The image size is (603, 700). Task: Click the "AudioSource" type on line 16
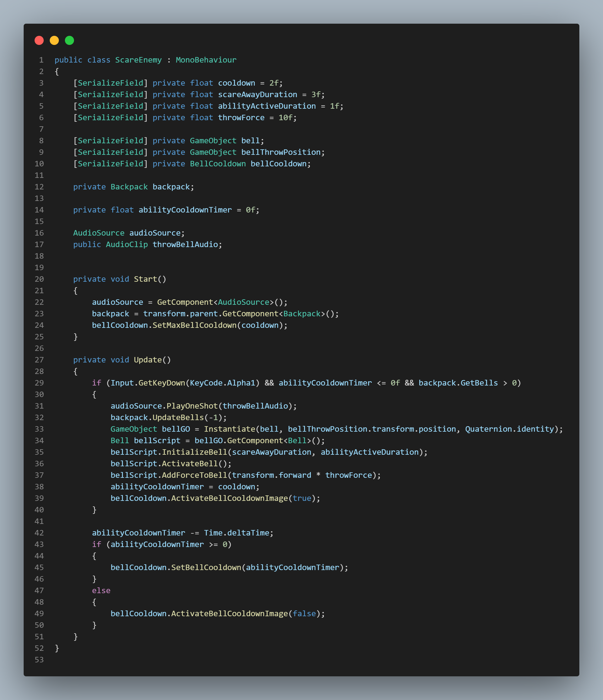point(99,233)
